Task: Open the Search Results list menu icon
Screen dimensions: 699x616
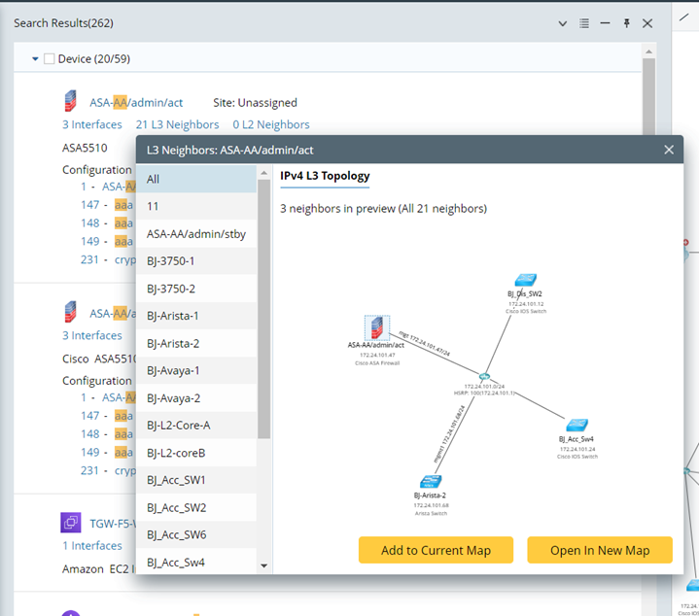Action: coord(584,23)
